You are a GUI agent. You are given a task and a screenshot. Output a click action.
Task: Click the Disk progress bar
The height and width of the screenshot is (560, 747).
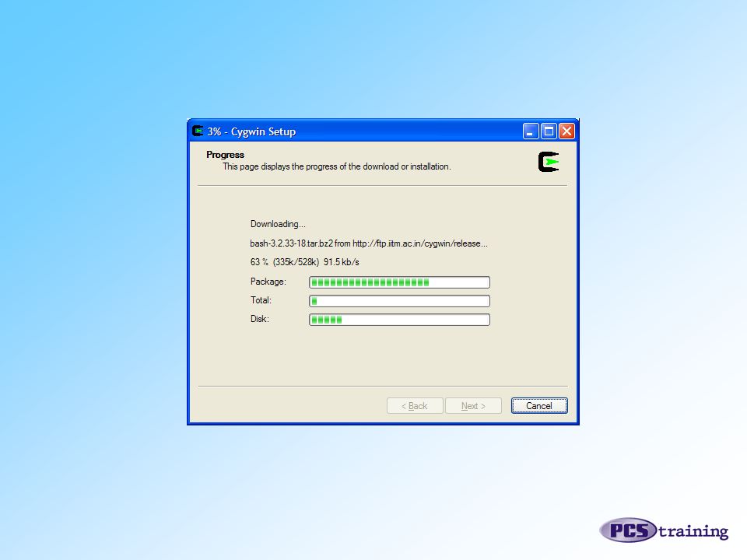(399, 320)
